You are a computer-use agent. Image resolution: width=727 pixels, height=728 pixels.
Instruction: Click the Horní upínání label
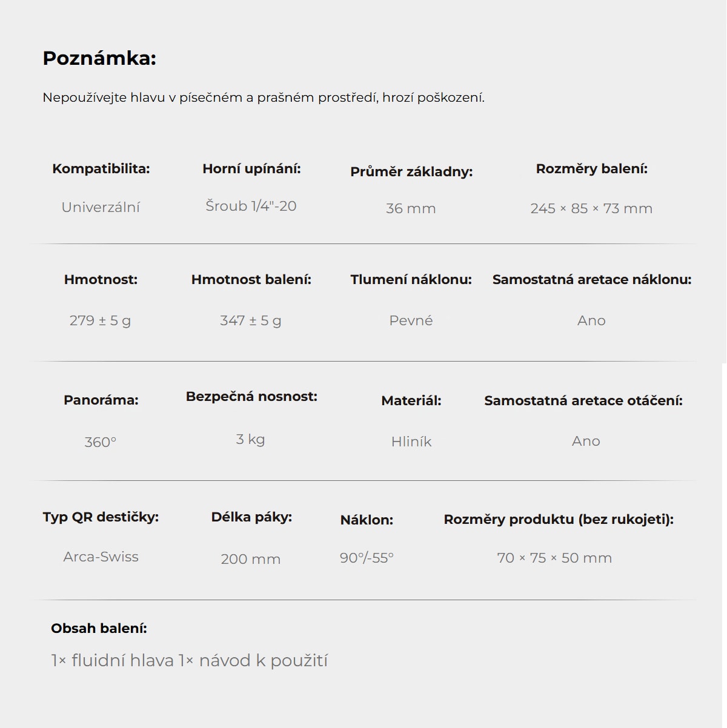[251, 169]
